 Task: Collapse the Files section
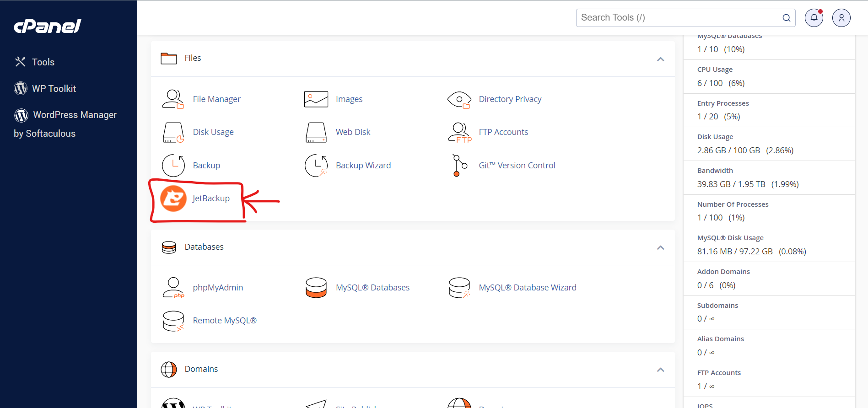(x=660, y=59)
